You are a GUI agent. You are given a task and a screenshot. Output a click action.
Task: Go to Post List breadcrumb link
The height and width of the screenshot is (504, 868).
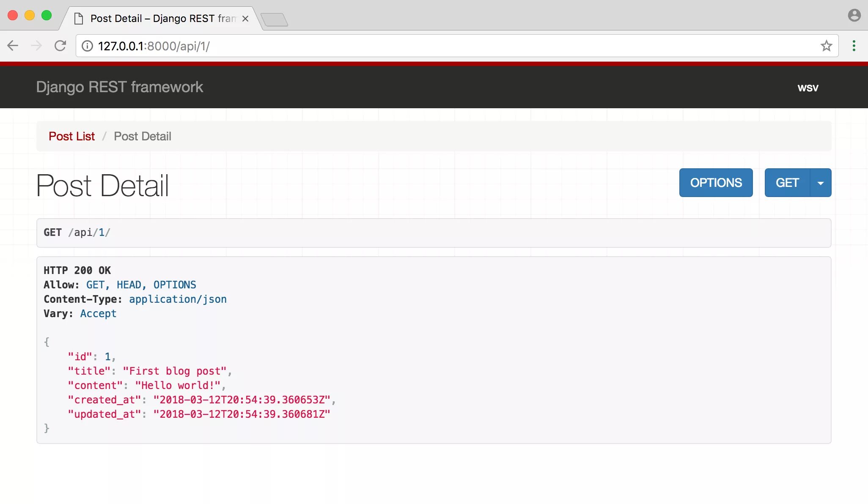(71, 136)
